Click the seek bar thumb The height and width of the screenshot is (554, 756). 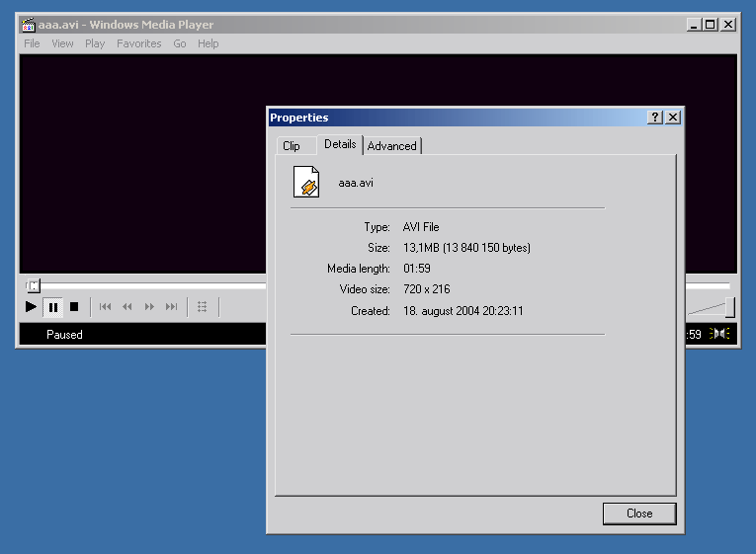(34, 285)
